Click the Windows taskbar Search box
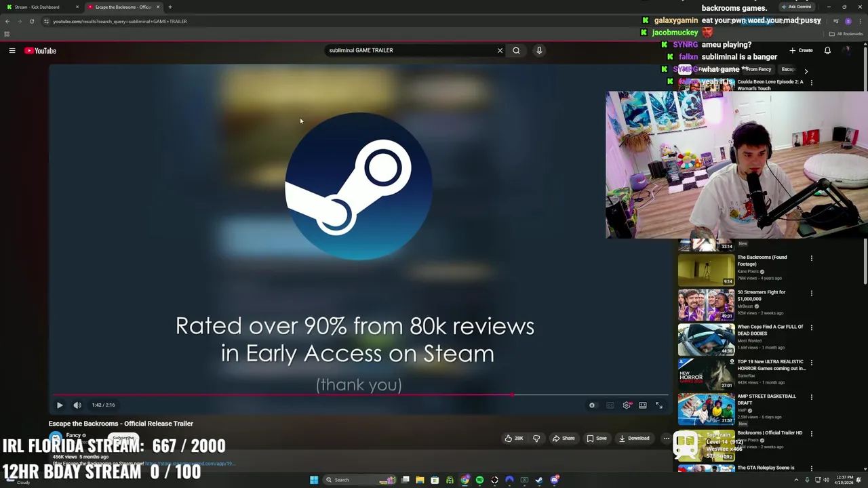 (359, 480)
